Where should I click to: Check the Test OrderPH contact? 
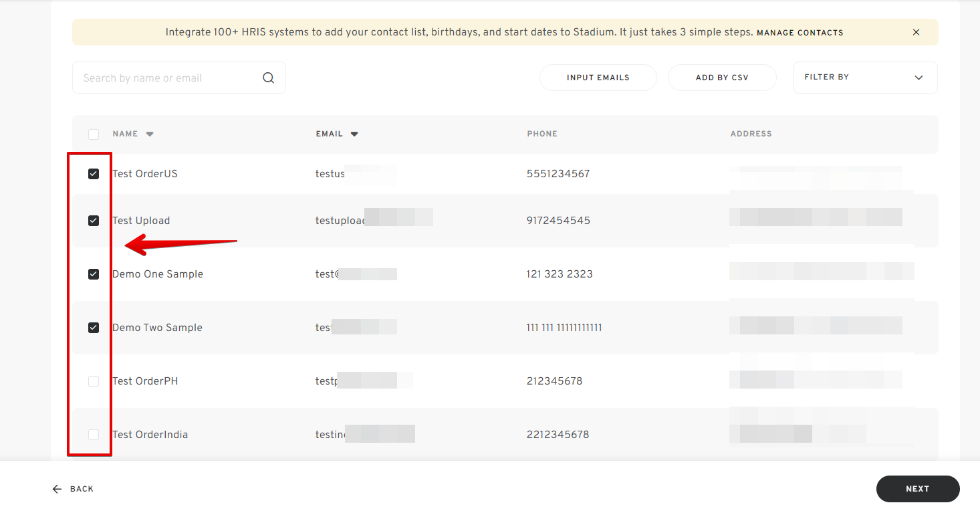(x=94, y=381)
